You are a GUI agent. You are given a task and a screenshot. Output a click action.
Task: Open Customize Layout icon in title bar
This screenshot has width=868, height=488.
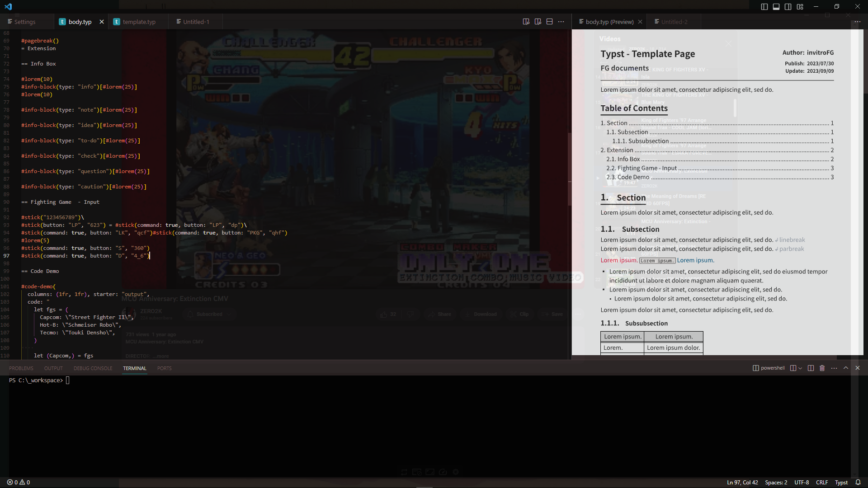800,7
